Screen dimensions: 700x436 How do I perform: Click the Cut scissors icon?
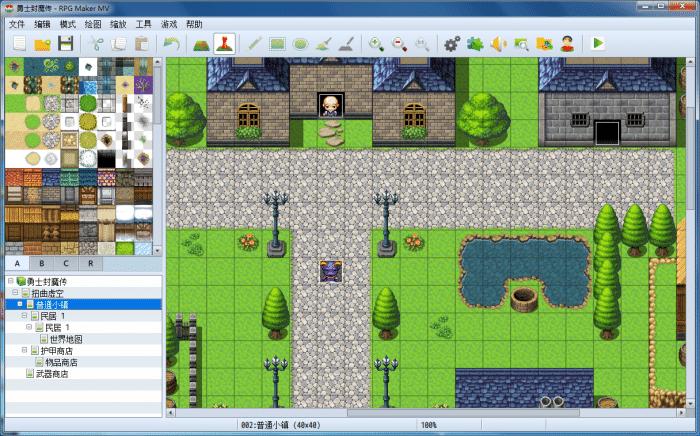(96, 44)
